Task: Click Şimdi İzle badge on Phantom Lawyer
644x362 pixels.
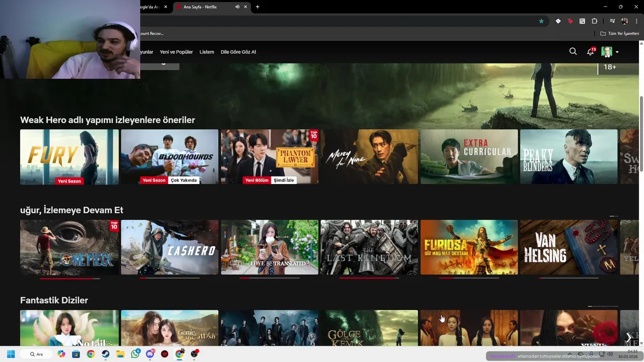Action: 283,180
